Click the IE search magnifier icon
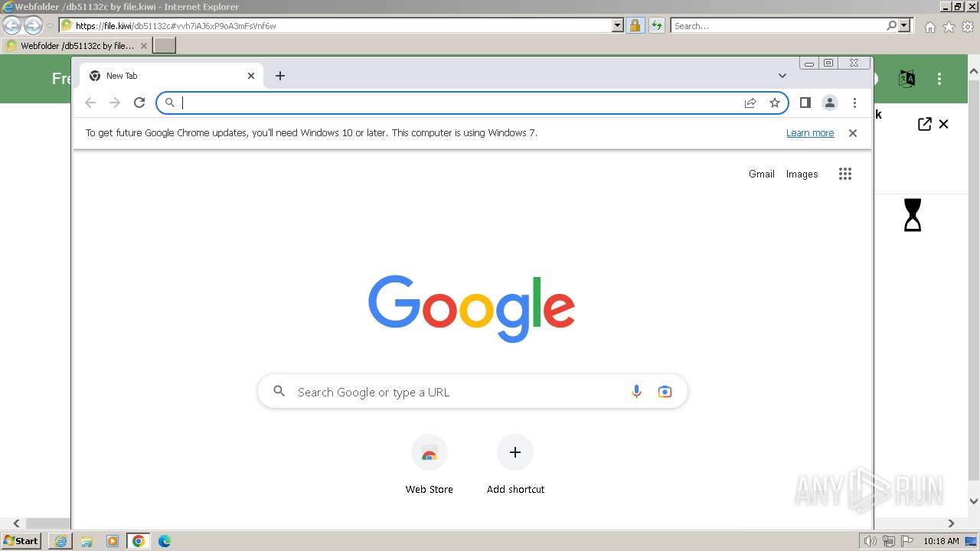 [891, 25]
